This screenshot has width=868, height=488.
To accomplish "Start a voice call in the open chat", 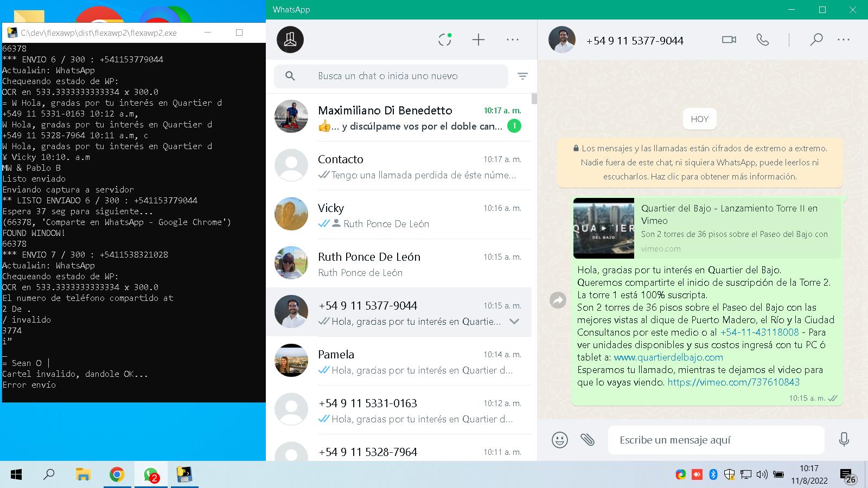I will click(x=763, y=40).
